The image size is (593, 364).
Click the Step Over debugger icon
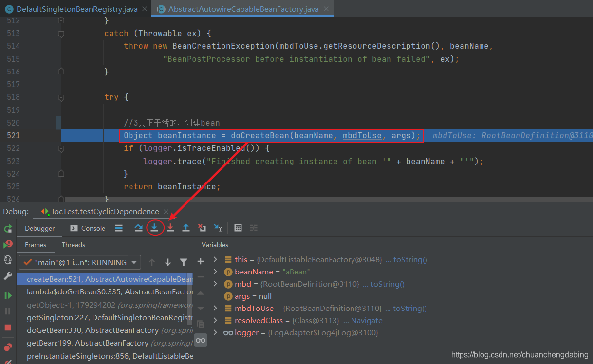click(x=139, y=228)
